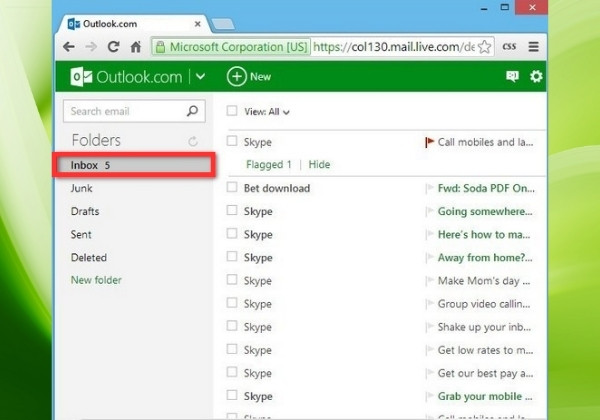Check the flagged Skype Call mobiles message
Viewport: 600px width, 420px height.
point(232,141)
